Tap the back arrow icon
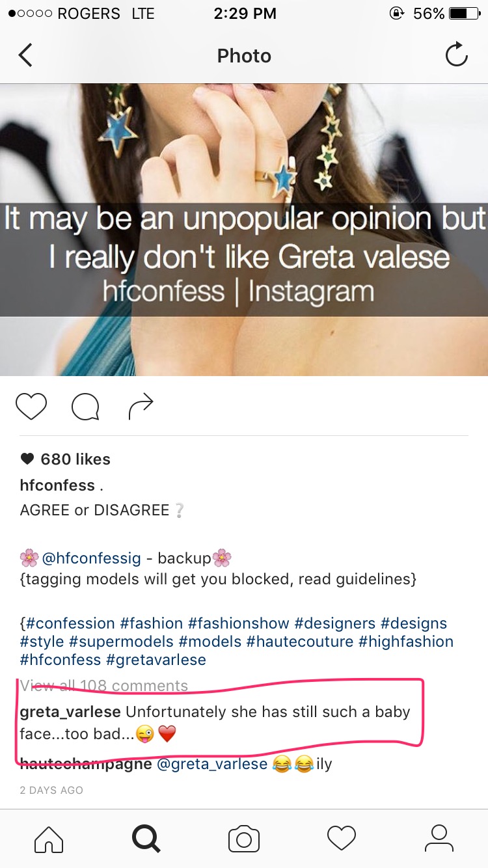 coord(25,55)
